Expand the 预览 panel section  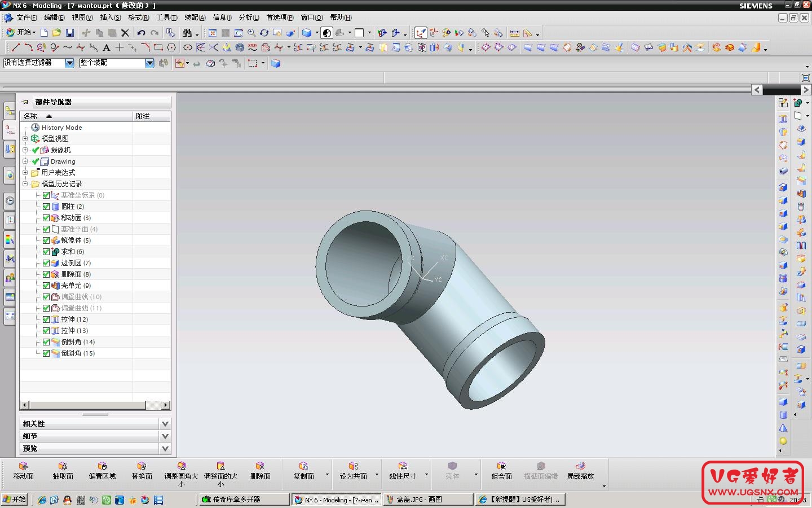pos(165,449)
